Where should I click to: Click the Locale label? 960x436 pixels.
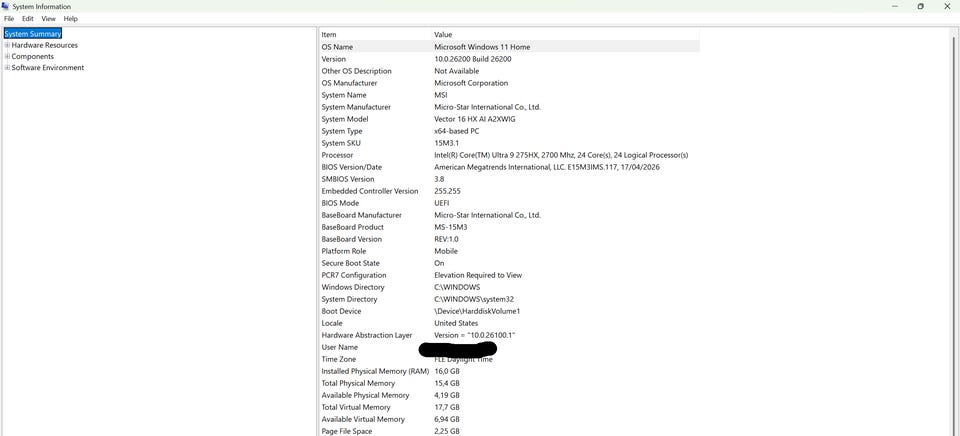click(x=332, y=323)
